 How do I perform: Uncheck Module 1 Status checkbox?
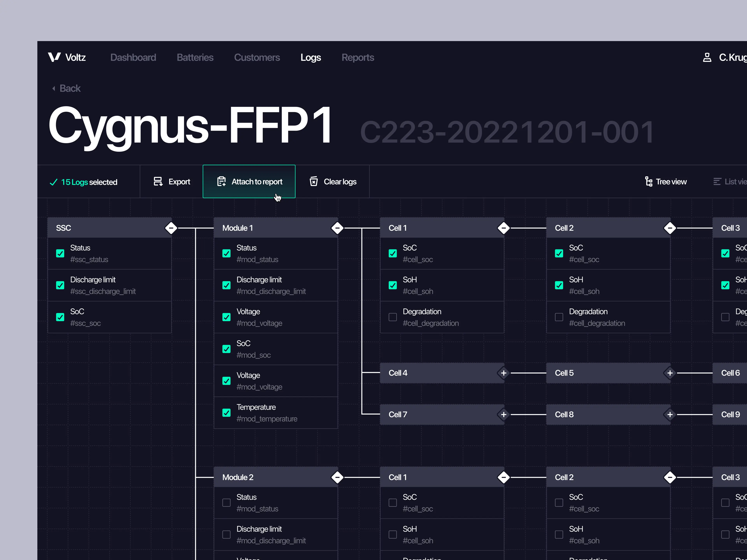[226, 254]
